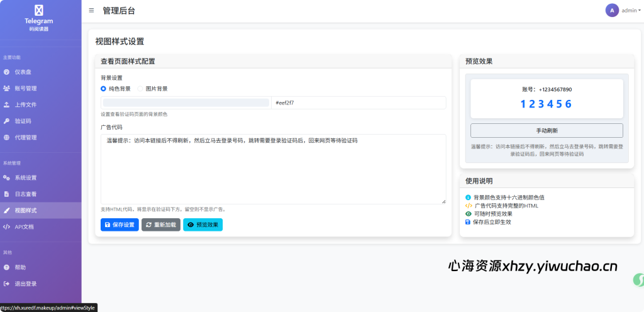Viewport: 644px width, 312px height.
Task: Click the users icon beside 账号管理
Action: pyautogui.click(x=6, y=88)
